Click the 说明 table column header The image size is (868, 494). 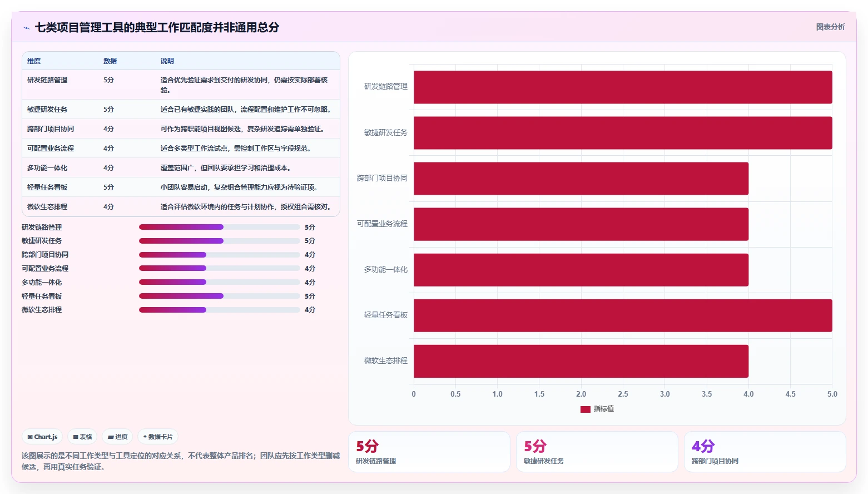click(167, 61)
